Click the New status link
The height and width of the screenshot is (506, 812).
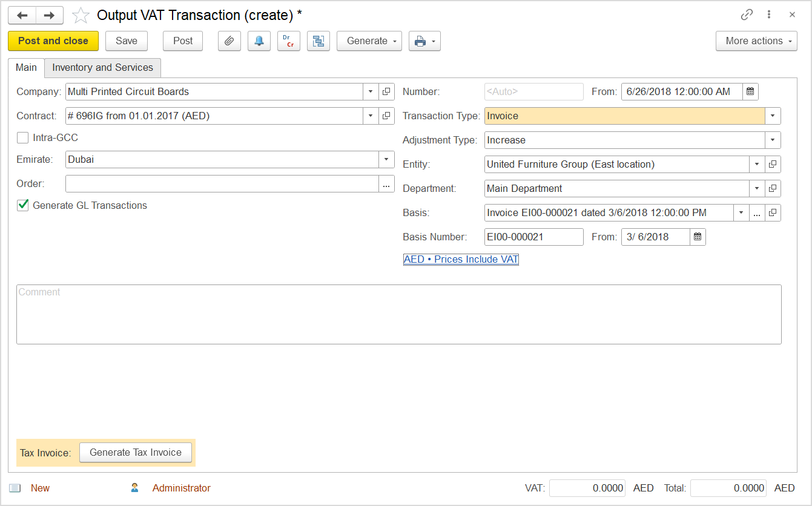click(x=40, y=488)
